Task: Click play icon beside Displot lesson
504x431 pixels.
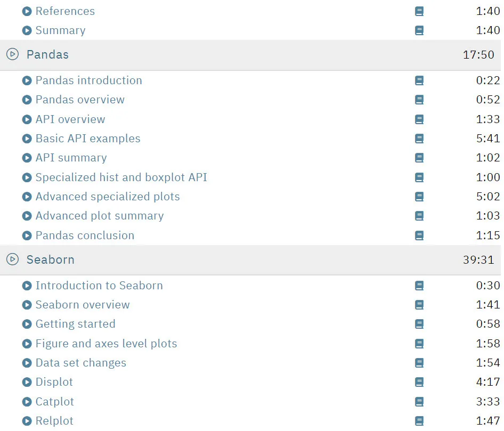Action: tap(27, 382)
